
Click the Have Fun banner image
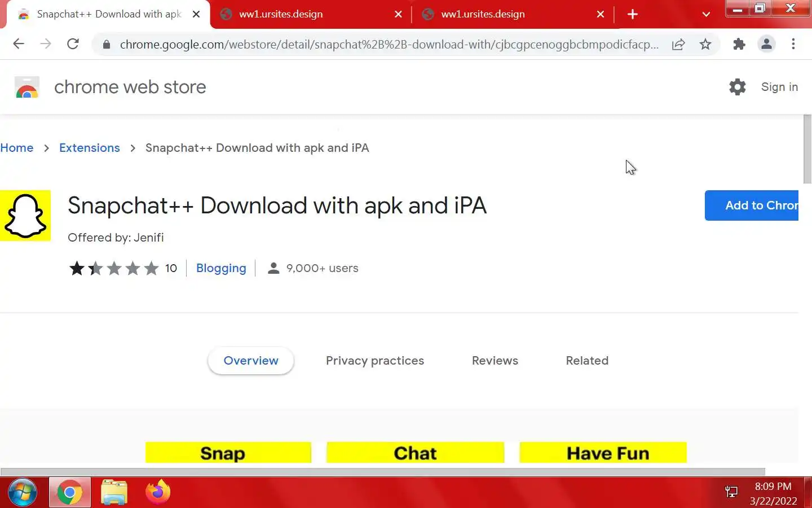click(x=603, y=453)
